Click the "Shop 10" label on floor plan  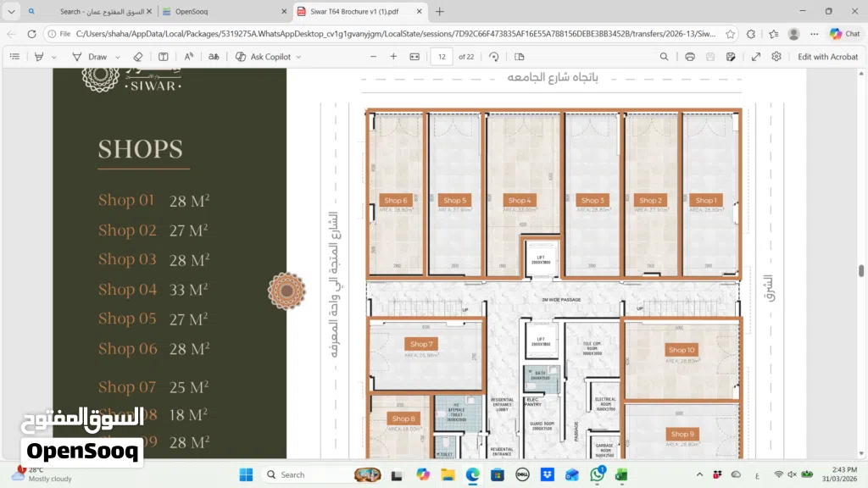click(682, 350)
